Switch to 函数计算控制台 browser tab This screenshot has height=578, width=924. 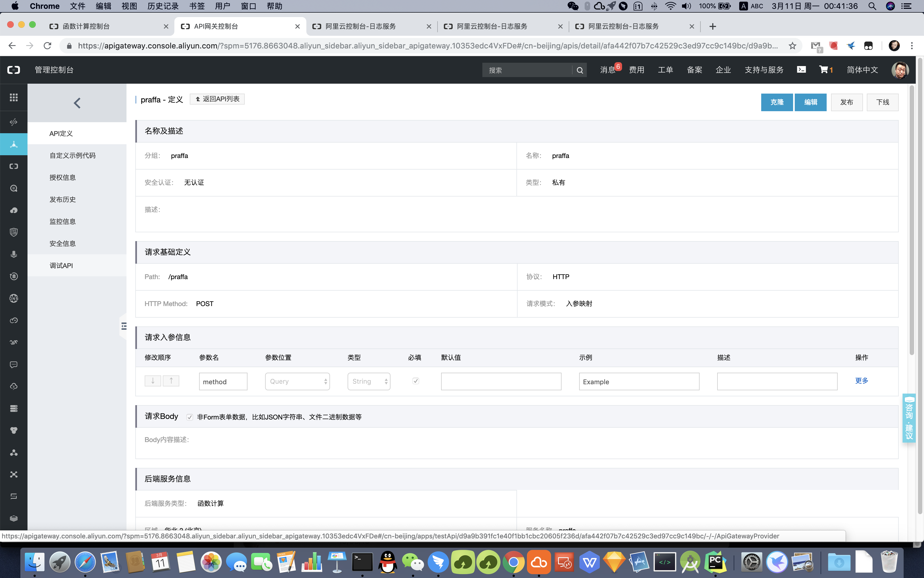109,26
